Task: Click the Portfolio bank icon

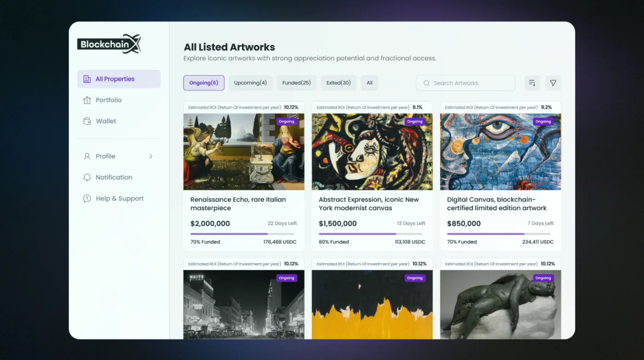Action: (x=87, y=100)
